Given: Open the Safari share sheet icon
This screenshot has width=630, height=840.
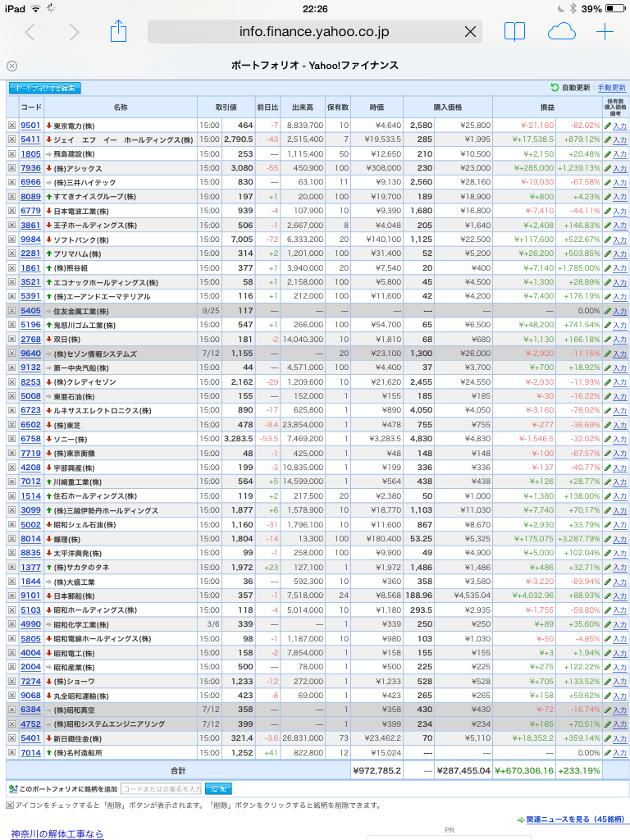Looking at the screenshot, I should pos(118,31).
